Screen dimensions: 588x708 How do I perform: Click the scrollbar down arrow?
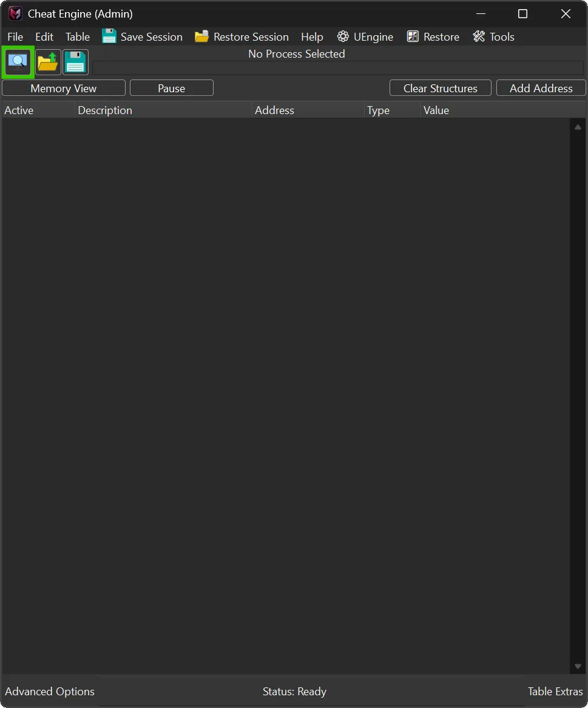(x=578, y=667)
